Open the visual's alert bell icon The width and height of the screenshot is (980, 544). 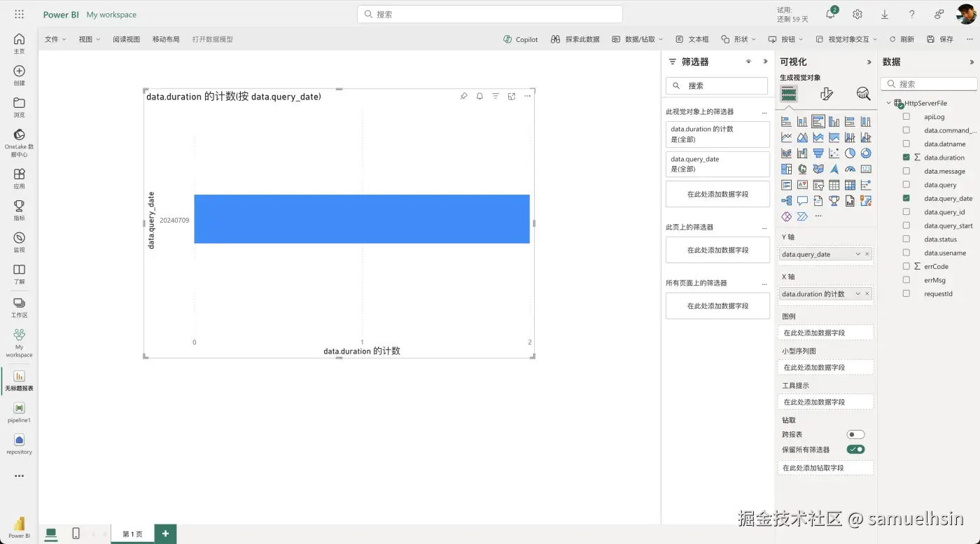[479, 97]
